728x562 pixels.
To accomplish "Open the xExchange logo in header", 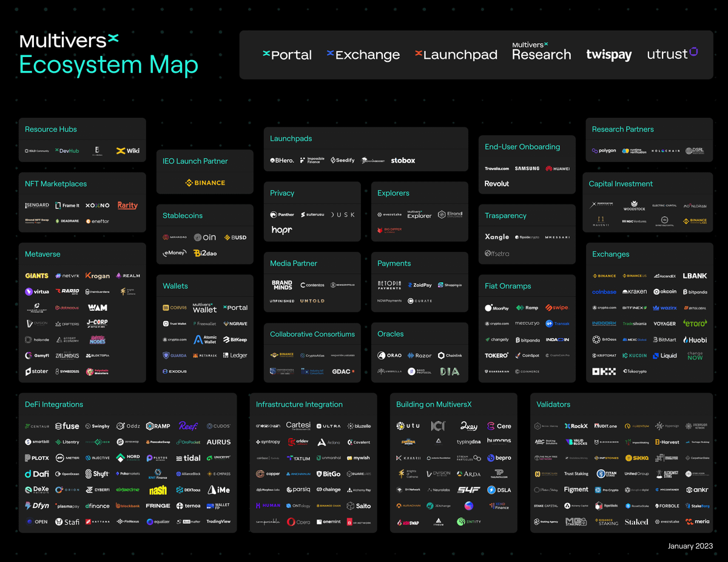I will tap(363, 55).
